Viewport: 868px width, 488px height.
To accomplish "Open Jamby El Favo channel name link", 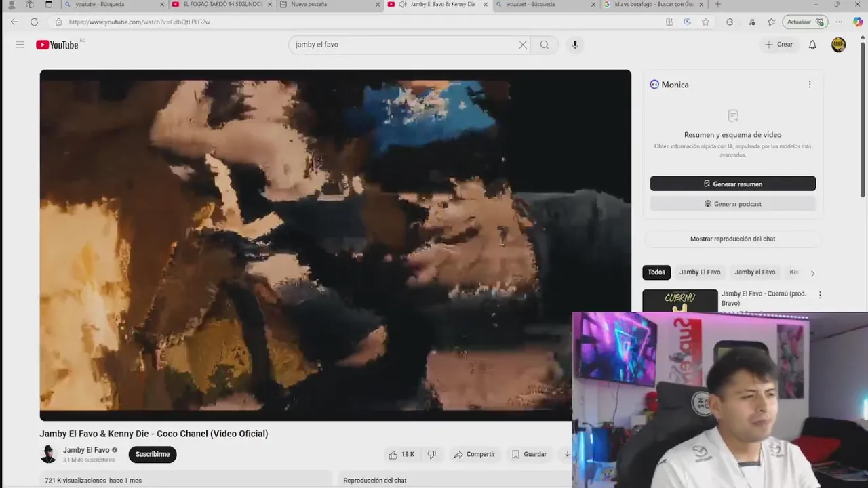I will click(86, 450).
